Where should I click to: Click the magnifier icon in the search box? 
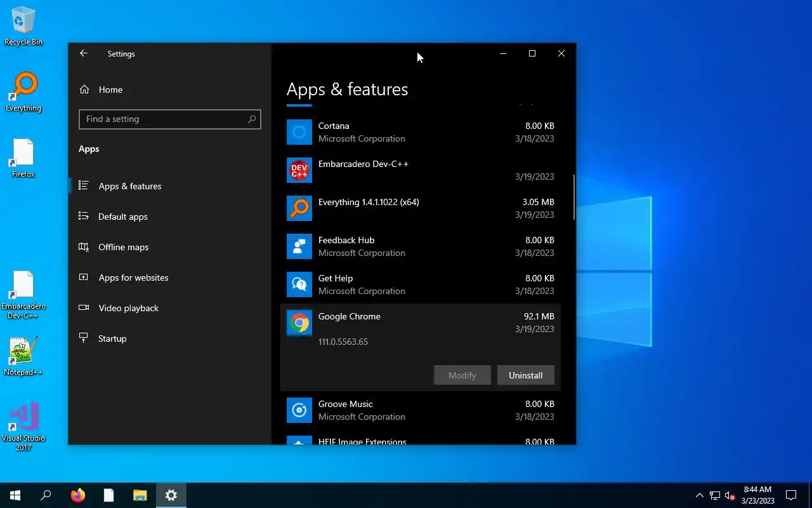tap(252, 119)
